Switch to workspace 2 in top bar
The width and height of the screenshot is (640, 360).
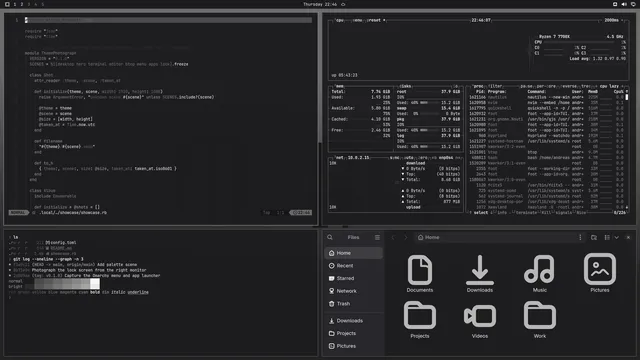point(22,4)
